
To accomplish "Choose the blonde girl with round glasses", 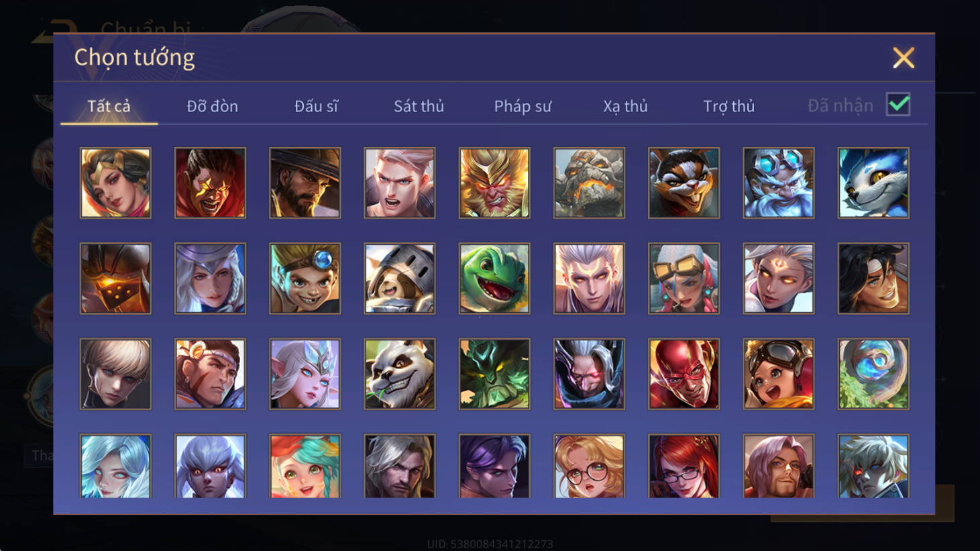I will click(x=589, y=466).
